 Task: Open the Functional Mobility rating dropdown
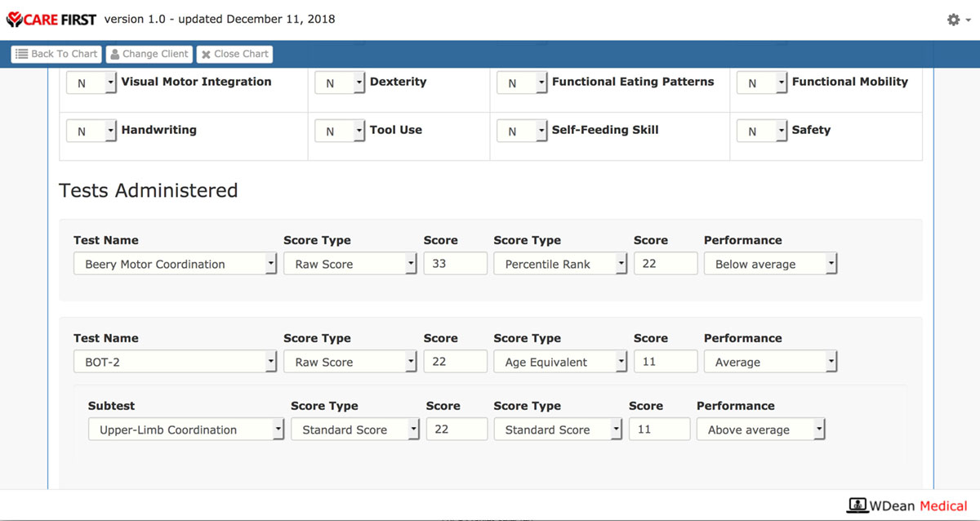[x=762, y=82]
